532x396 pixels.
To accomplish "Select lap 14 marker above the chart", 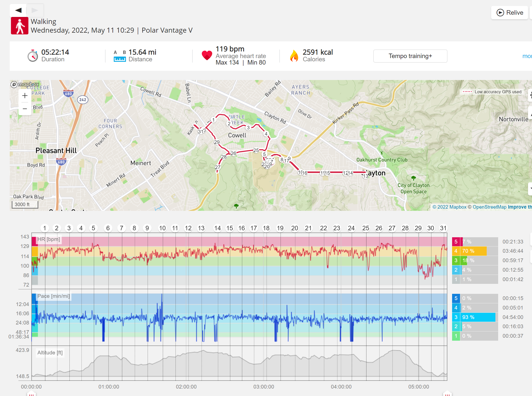I will pyautogui.click(x=217, y=228).
